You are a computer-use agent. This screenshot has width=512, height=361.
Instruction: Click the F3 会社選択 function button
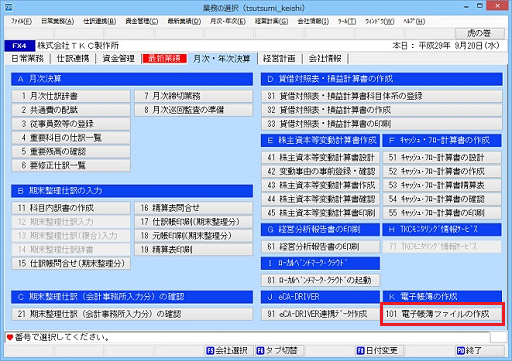pos(228,350)
